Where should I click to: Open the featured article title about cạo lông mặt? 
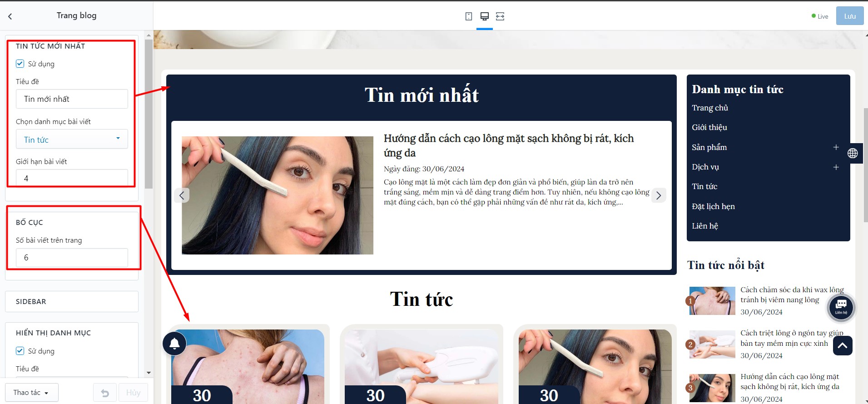(509, 145)
